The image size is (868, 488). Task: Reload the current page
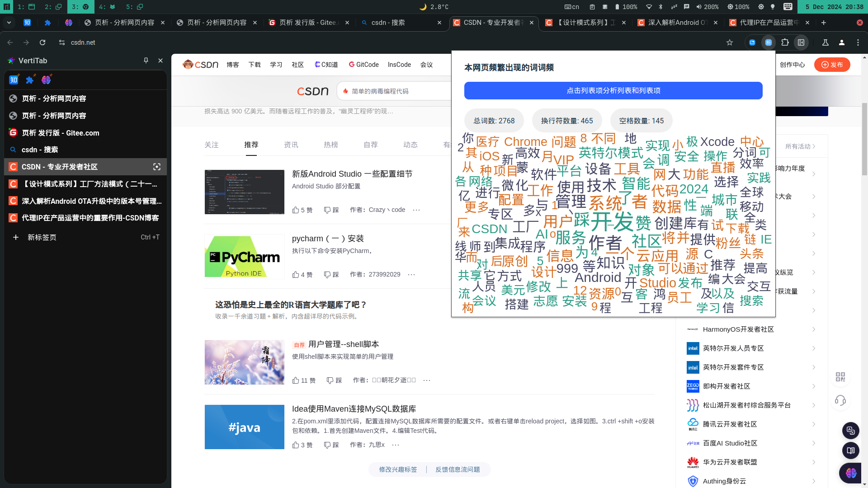42,42
